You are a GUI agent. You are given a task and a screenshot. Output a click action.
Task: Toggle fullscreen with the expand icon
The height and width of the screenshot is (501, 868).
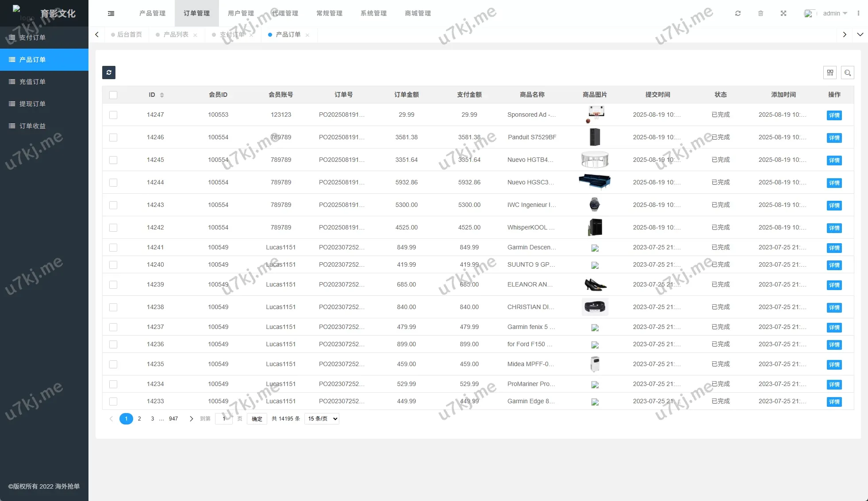[784, 13]
